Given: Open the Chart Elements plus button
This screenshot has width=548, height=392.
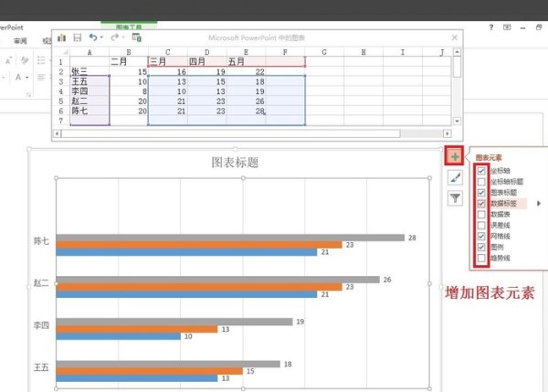Looking at the screenshot, I should (x=454, y=156).
